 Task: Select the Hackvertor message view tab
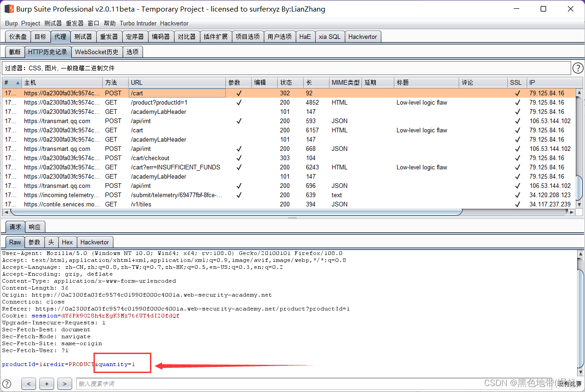tap(95, 242)
